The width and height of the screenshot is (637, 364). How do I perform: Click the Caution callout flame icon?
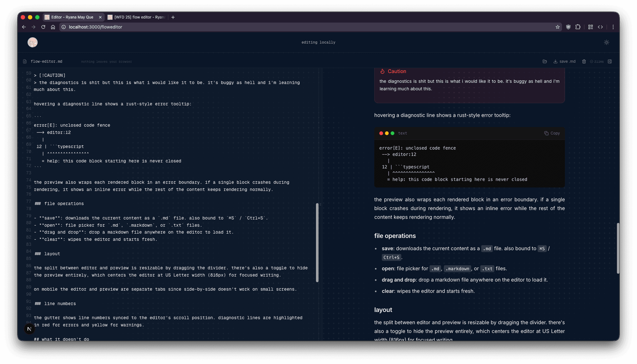[382, 71]
